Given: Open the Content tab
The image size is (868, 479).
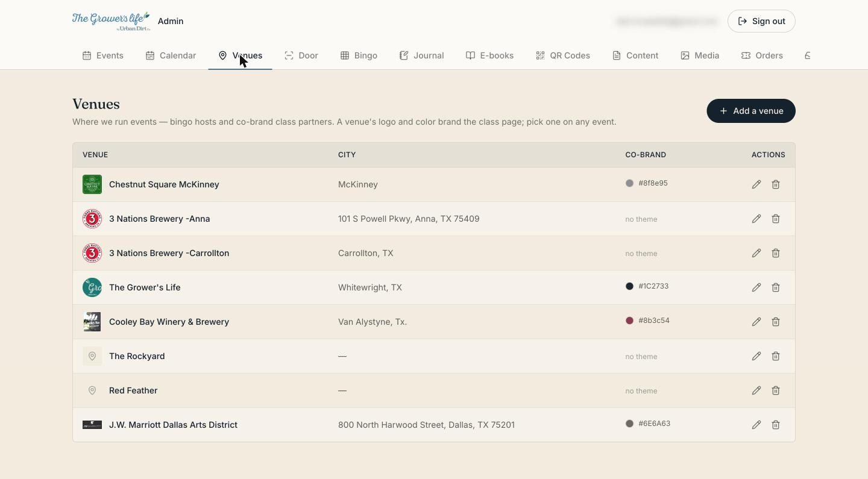Looking at the screenshot, I should tap(635, 55).
